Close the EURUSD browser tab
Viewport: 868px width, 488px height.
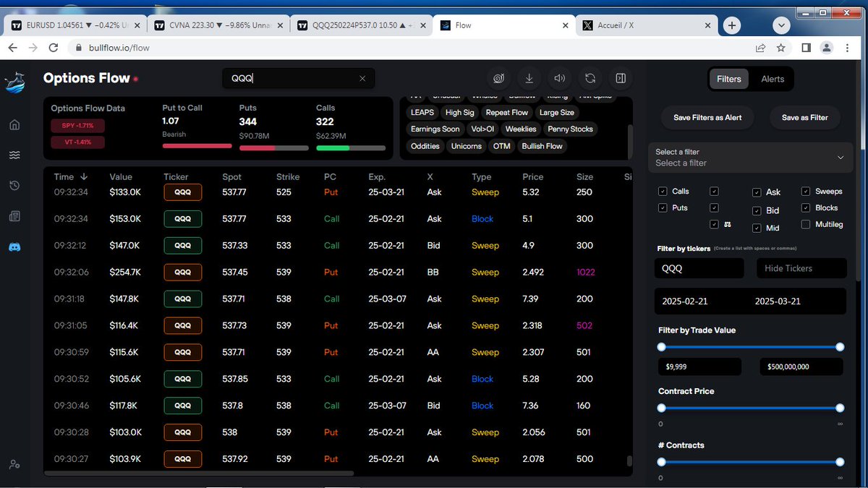click(138, 25)
